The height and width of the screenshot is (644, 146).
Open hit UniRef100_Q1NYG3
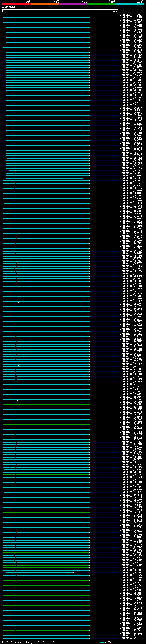(x=131, y=206)
